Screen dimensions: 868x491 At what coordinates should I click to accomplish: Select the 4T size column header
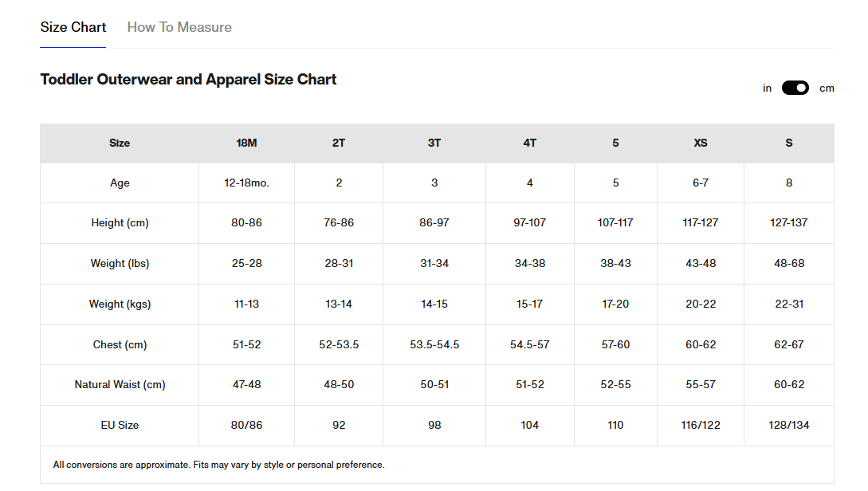point(530,143)
